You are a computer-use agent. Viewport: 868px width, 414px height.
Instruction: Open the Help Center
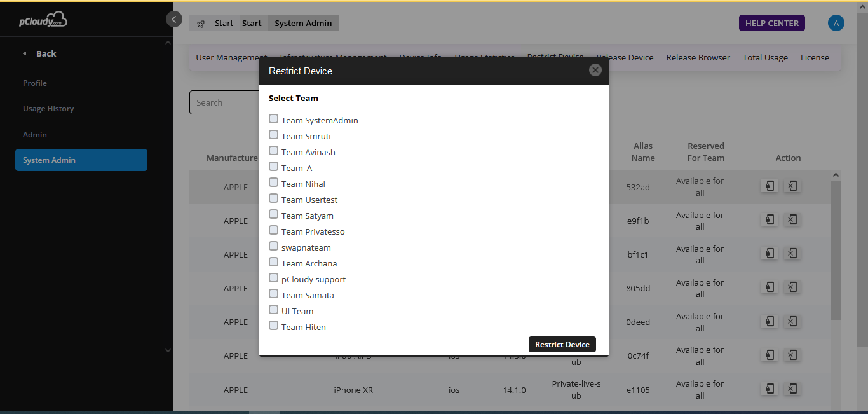[x=771, y=23]
